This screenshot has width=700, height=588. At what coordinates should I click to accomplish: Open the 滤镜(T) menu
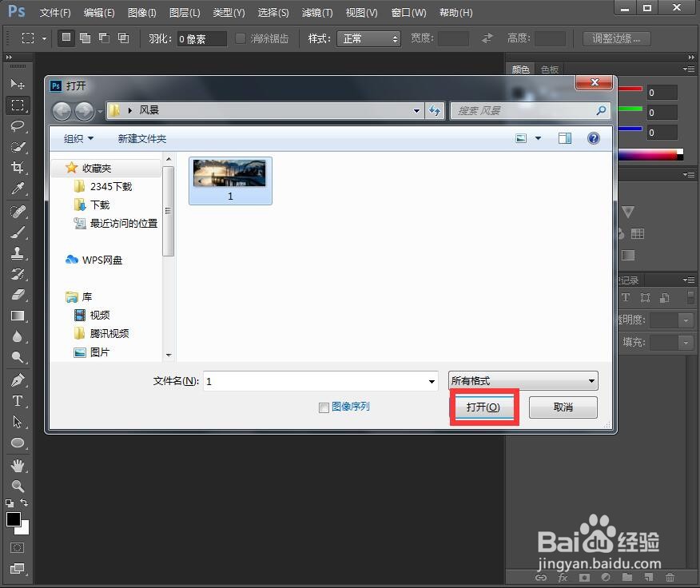[317, 13]
